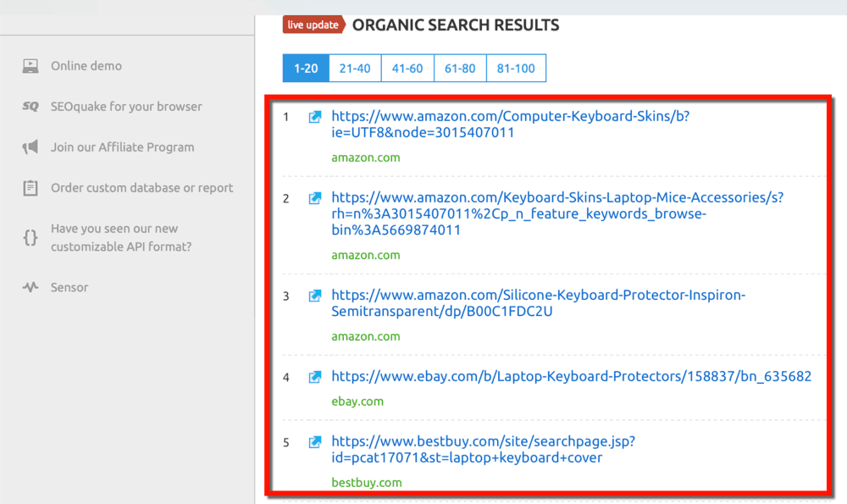Open the Sensor sidebar link

point(69,287)
